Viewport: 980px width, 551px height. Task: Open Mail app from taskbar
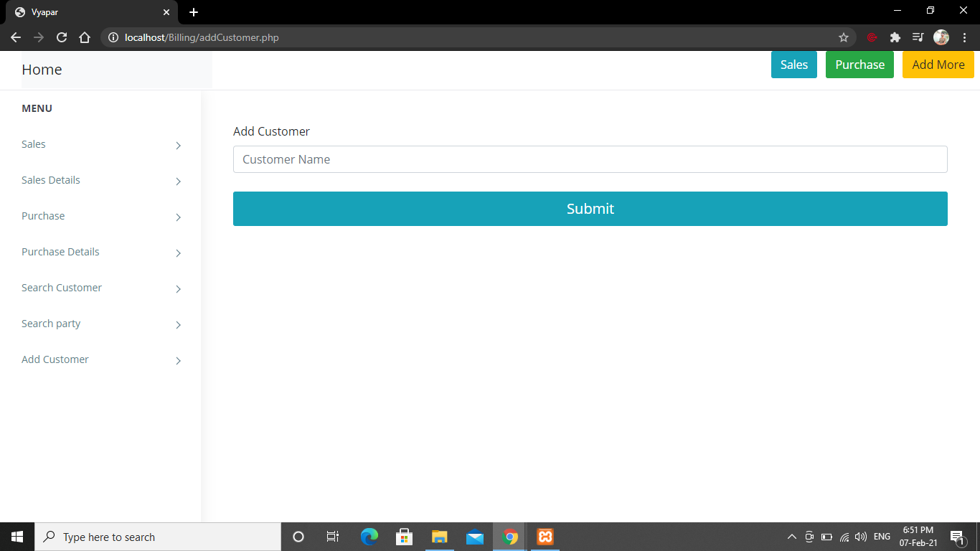tap(475, 537)
